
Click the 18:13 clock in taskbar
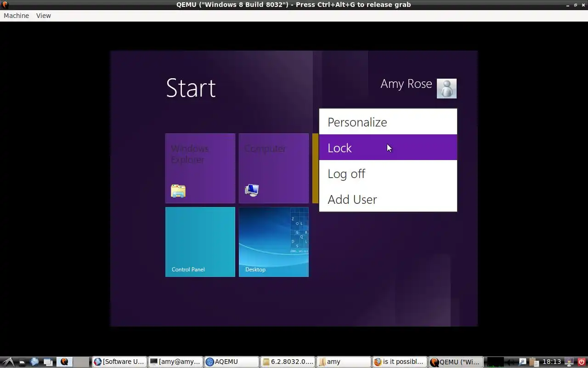[552, 362]
